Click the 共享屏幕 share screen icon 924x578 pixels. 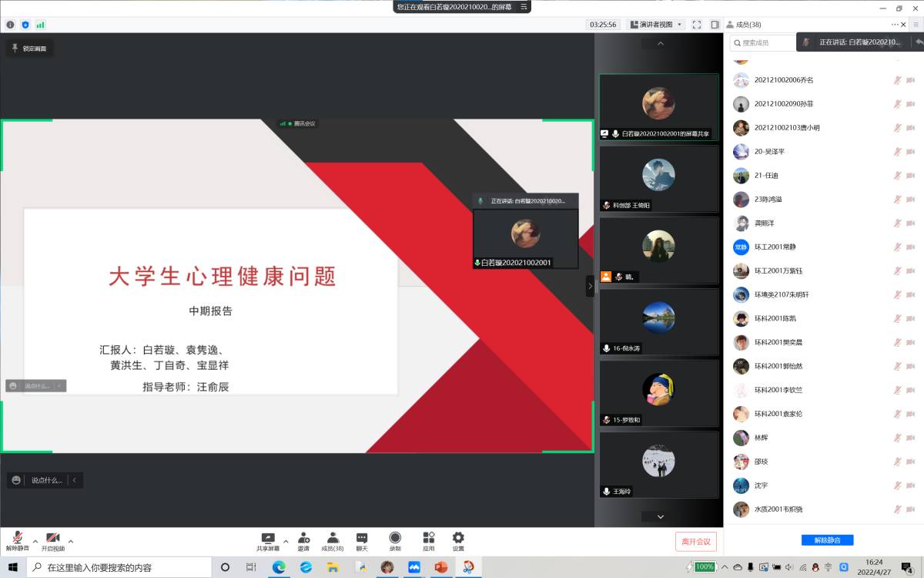point(267,539)
